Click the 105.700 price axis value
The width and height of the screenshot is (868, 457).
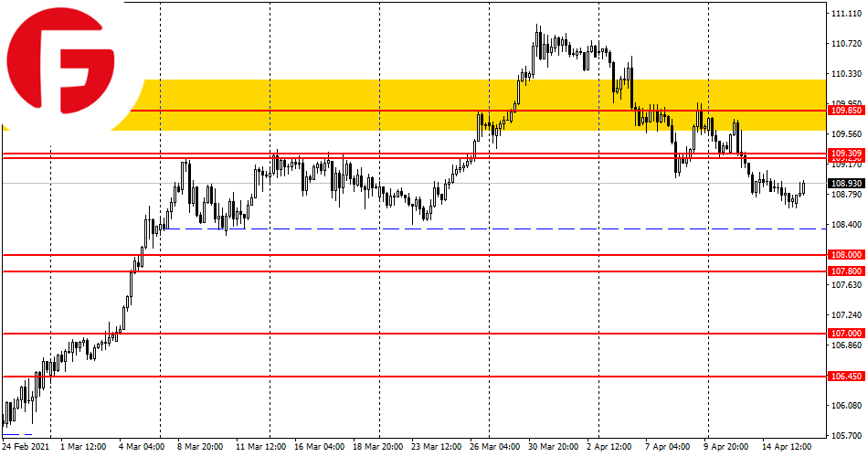(845, 435)
